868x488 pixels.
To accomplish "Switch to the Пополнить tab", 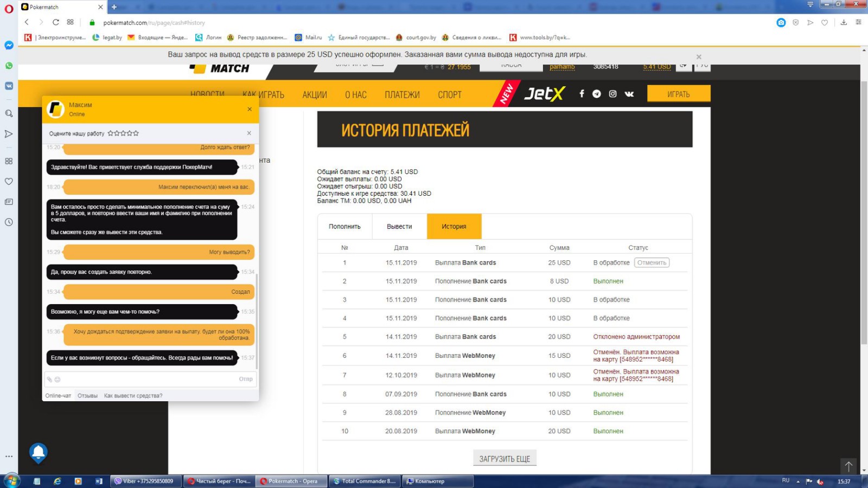I will point(344,227).
